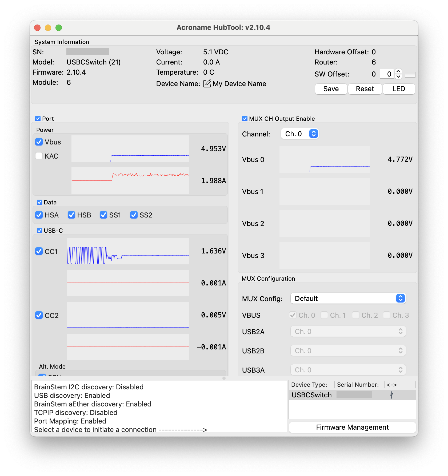Click the 1.636V CC1 reading

(213, 251)
